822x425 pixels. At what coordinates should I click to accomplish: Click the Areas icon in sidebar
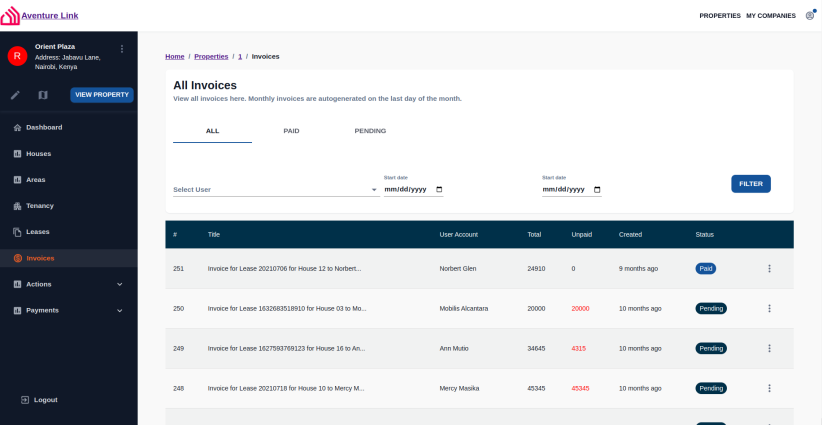point(17,180)
